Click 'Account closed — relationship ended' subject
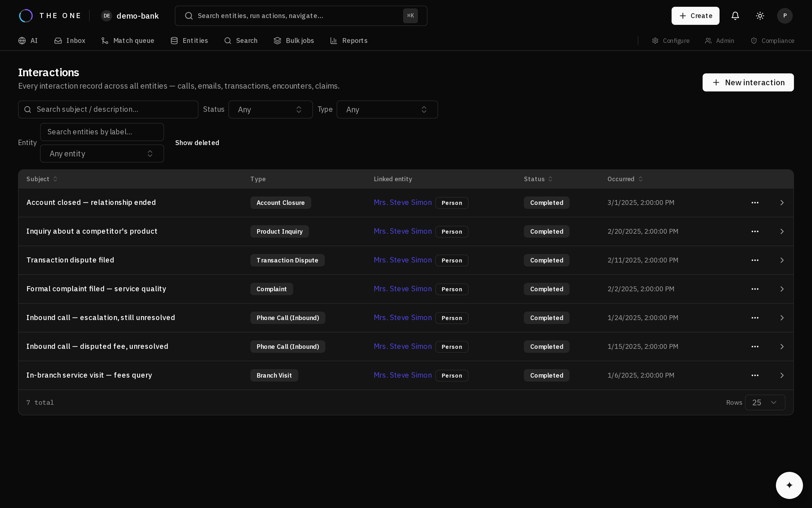 (91, 203)
